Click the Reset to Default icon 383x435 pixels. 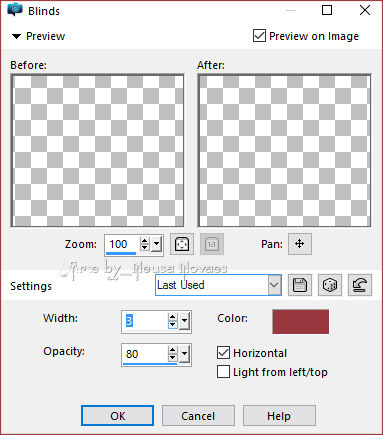tap(360, 285)
